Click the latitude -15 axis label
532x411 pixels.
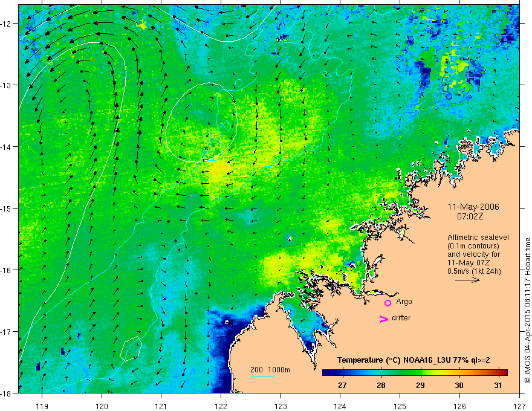tap(7, 208)
